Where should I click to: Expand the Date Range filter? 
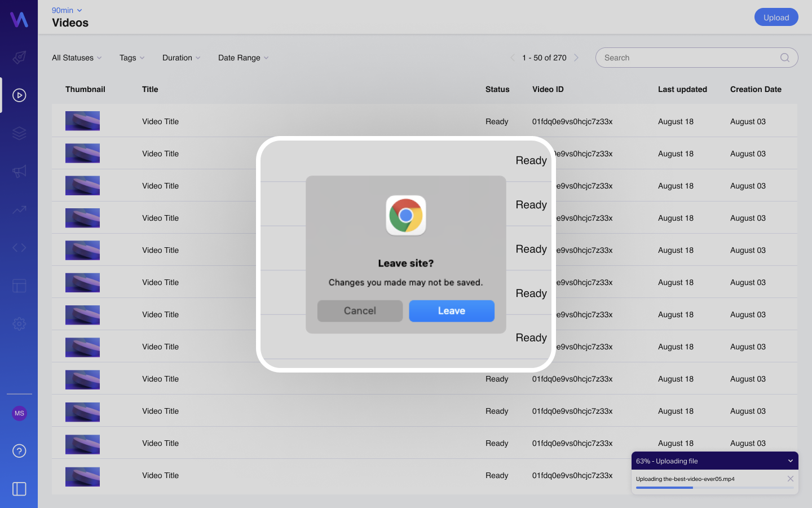click(243, 58)
